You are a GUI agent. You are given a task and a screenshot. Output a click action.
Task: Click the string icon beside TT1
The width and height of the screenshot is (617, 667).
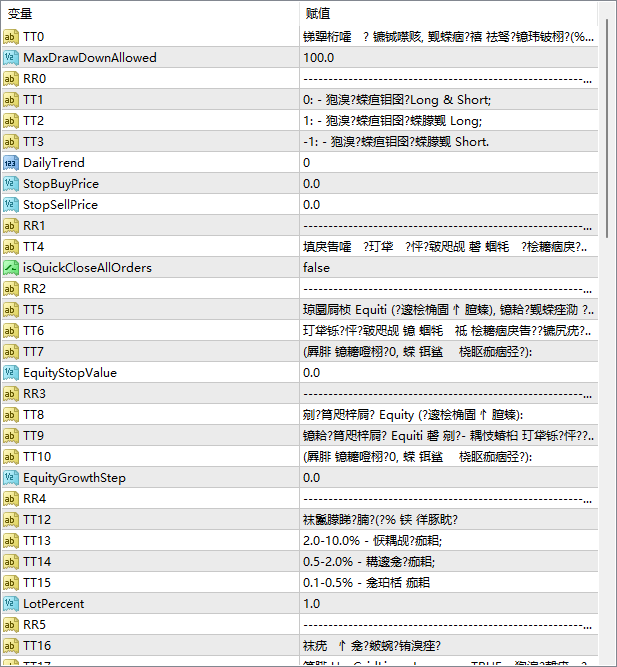pyautogui.click(x=11, y=100)
